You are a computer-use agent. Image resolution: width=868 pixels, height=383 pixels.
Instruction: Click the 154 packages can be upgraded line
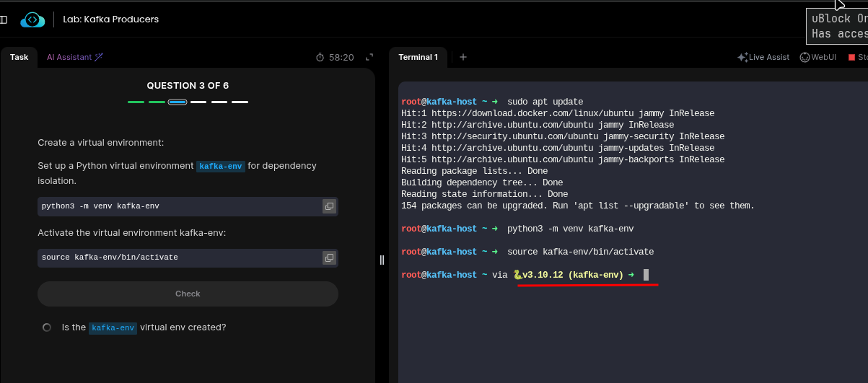(x=577, y=206)
